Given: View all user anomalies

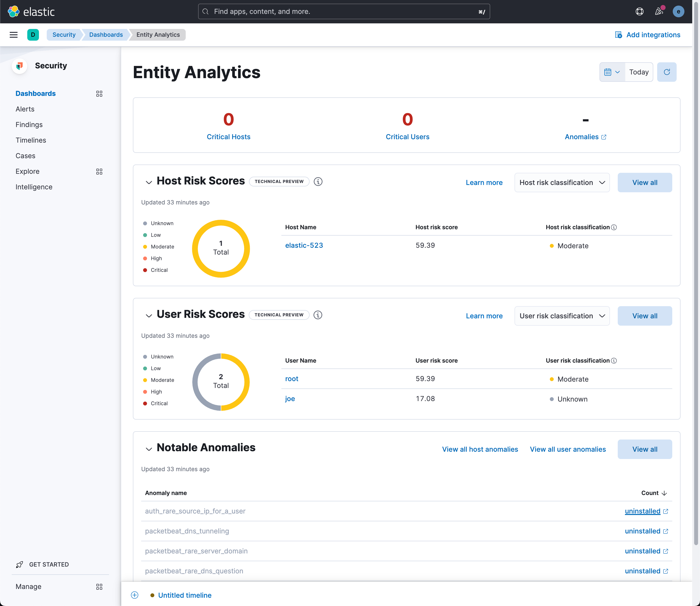Looking at the screenshot, I should [568, 450].
